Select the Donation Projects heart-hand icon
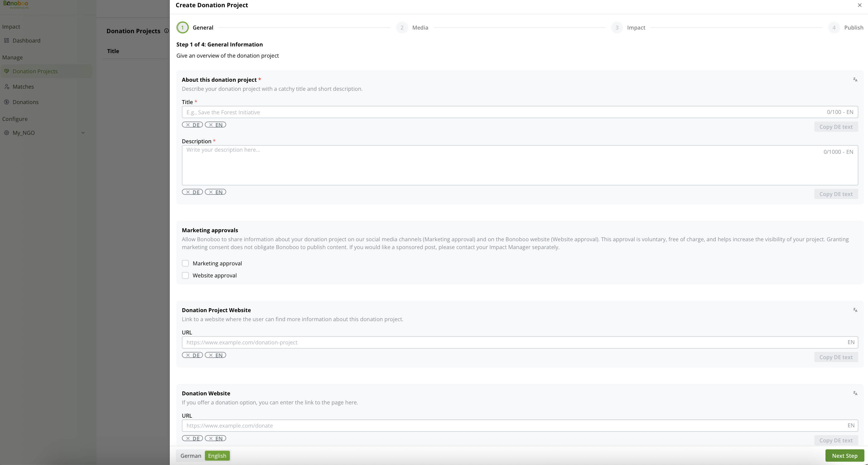Viewport: 868px width, 465px height. click(x=7, y=71)
